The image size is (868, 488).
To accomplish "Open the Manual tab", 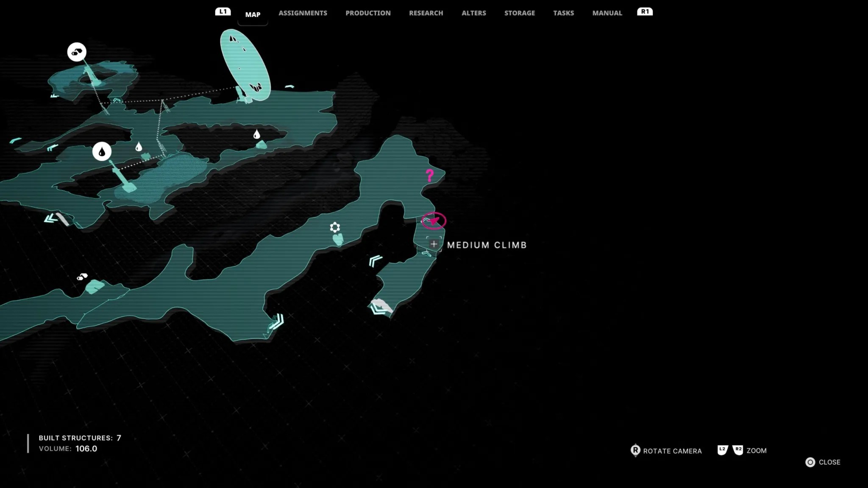I will click(x=607, y=13).
